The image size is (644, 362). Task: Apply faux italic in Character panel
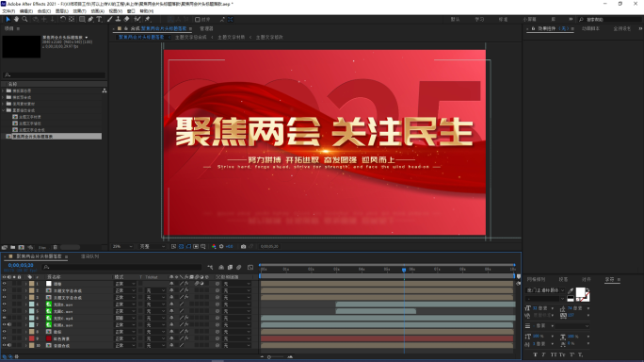pos(544,354)
